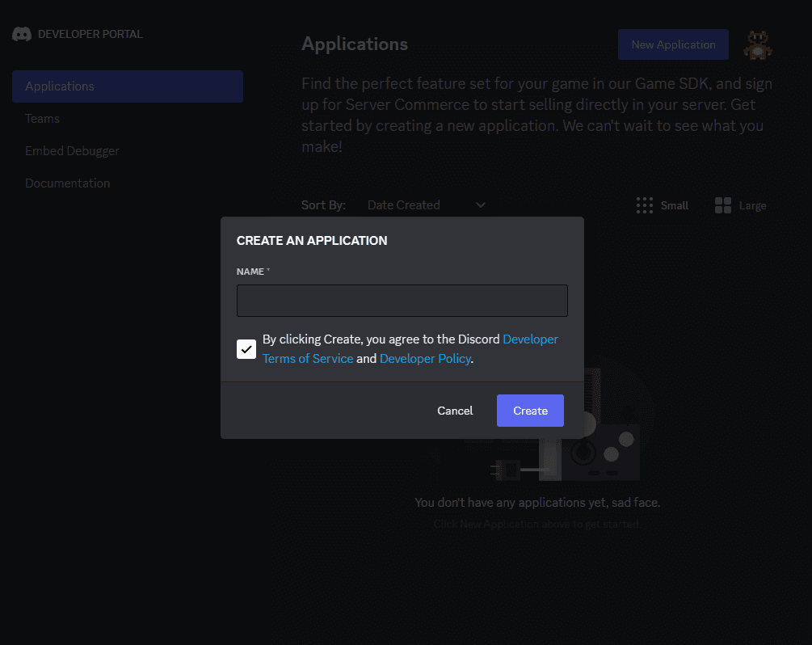Click the Create button
812x645 pixels.
pos(530,411)
